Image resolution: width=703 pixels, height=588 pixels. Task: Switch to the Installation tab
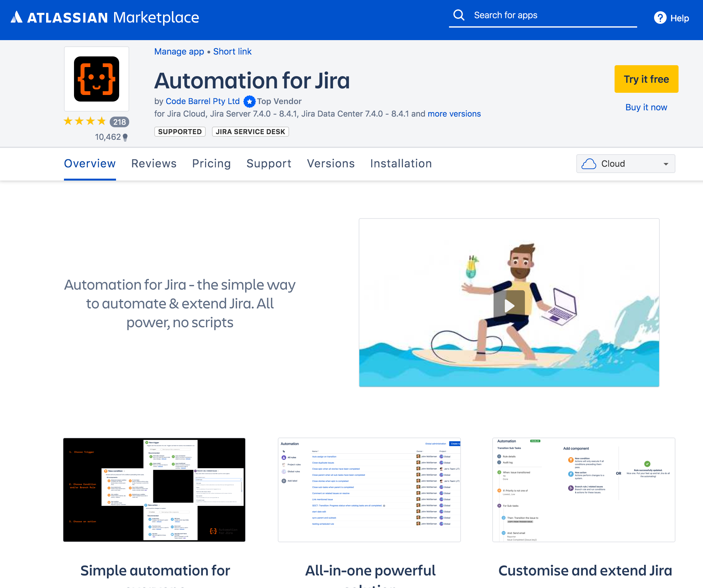click(401, 164)
